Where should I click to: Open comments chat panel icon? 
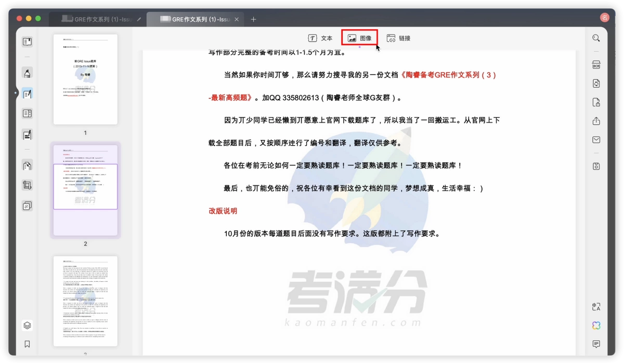596,344
